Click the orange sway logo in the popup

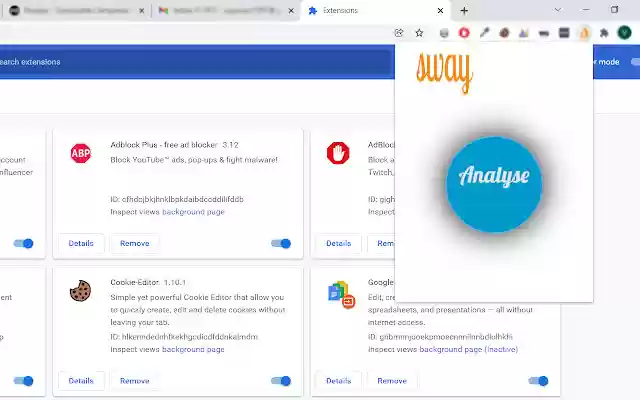tap(444, 73)
